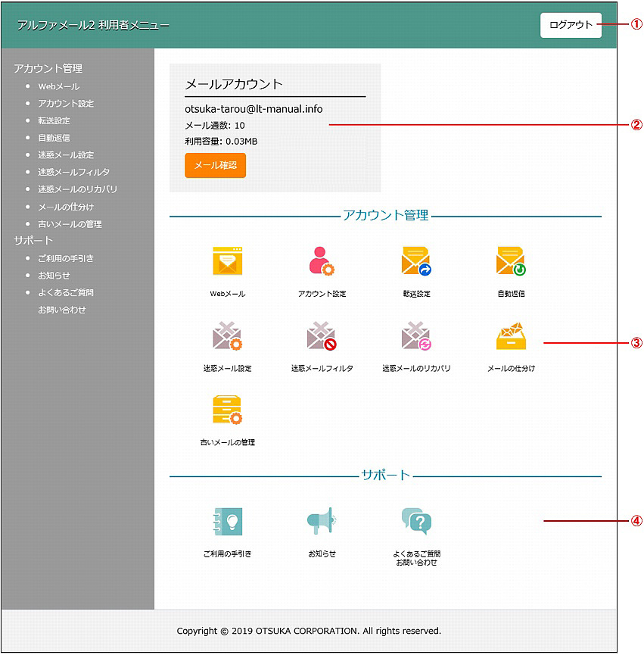This screenshot has height=655, width=644.
Task: Click the orange メール確認 button
Action: (x=215, y=165)
